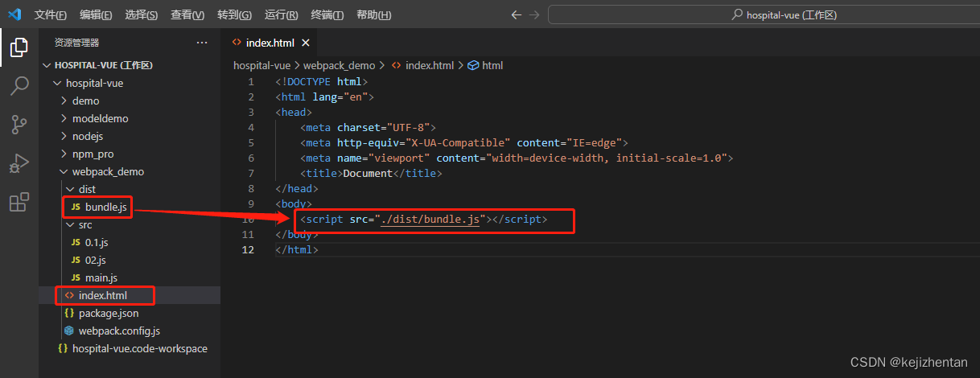Collapse the hospital-vue root folder

pyautogui.click(x=130, y=83)
